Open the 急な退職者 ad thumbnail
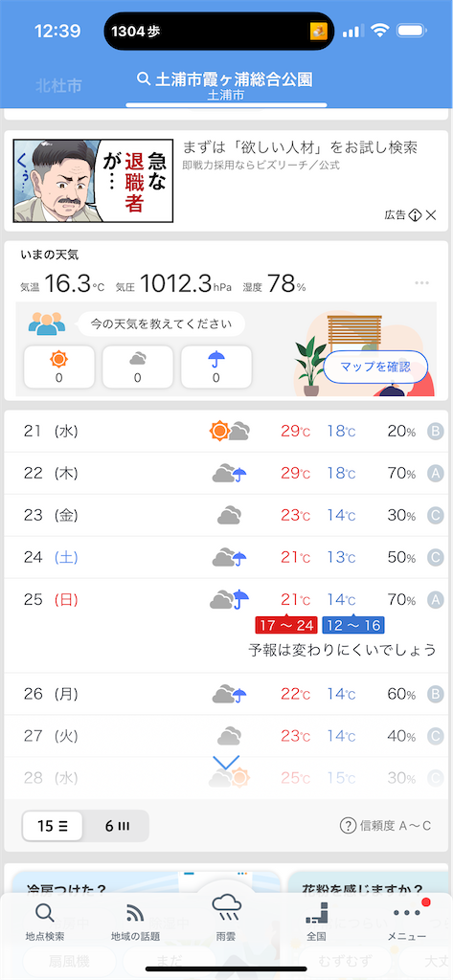 pos(93,181)
